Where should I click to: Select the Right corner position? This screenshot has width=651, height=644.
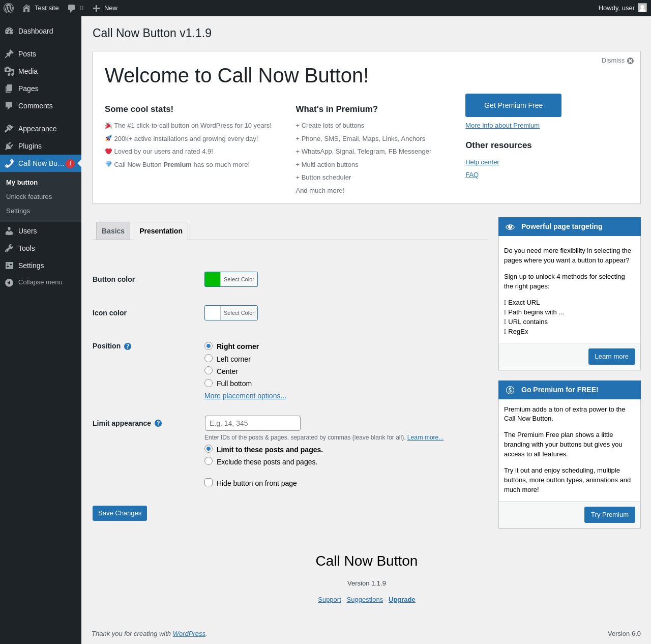click(x=209, y=346)
